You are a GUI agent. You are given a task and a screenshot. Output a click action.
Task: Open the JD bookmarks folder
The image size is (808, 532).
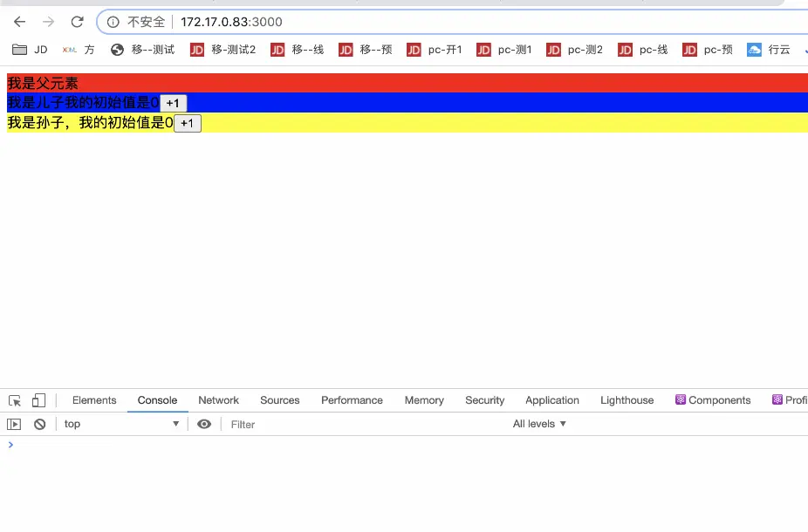point(30,50)
